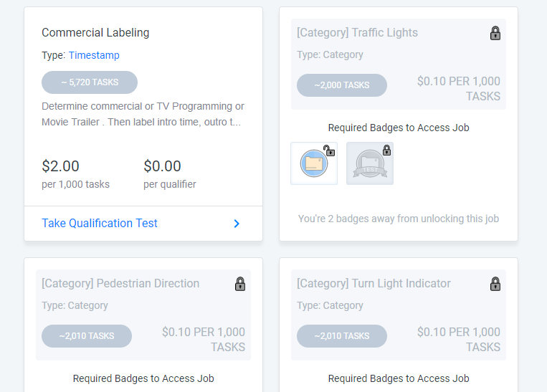Click the Pedestrian Direction padlock icon
This screenshot has height=392, width=547.
[240, 284]
